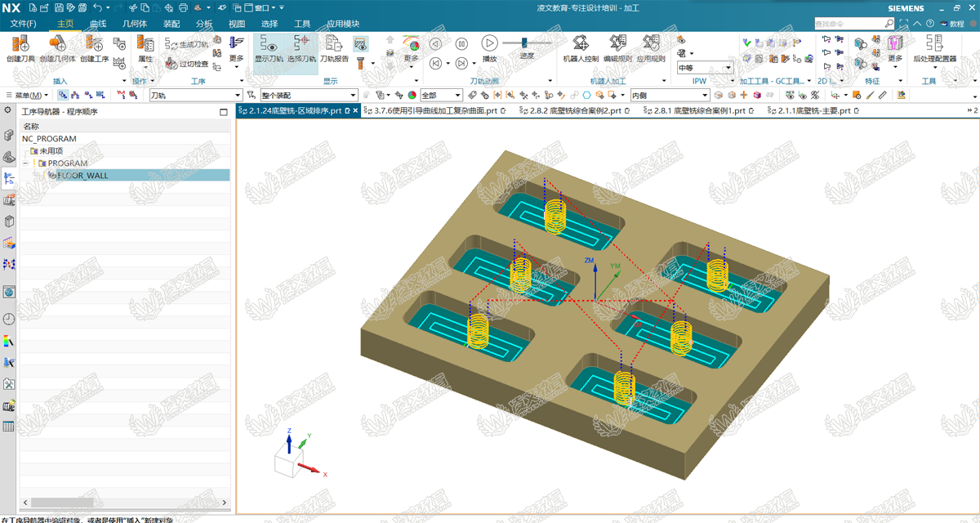Click the Print icon in quick access toolbar
Viewport: 980px width, 523px height.
[183, 7]
